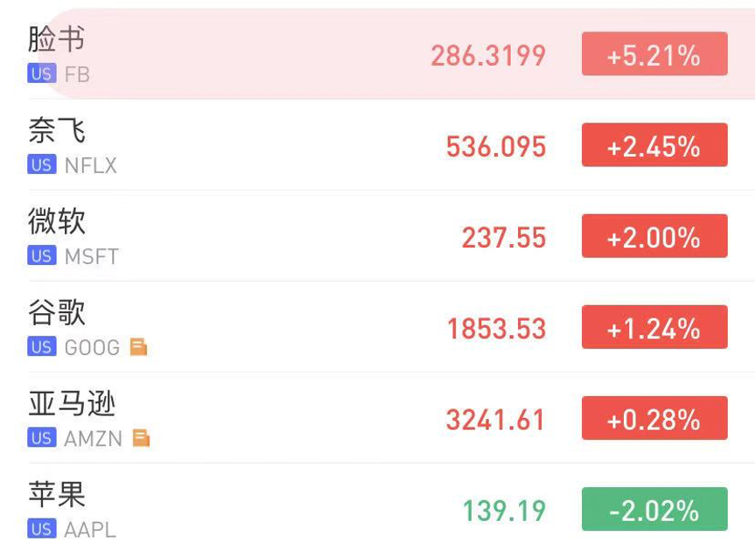Viewport: 756px width, 550px height.
Task: Click the US market badge beside AAPL
Action: pos(41,529)
